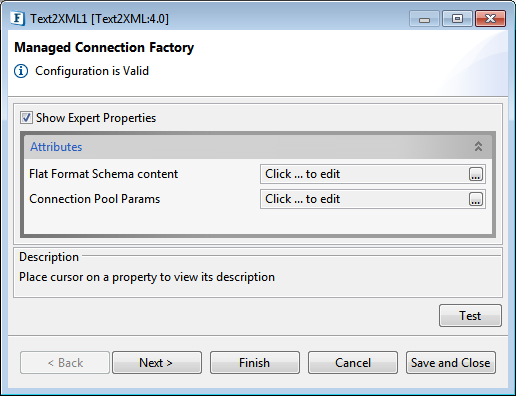
Task: Click the Fiorano app icon in title bar
Action: 17,18
